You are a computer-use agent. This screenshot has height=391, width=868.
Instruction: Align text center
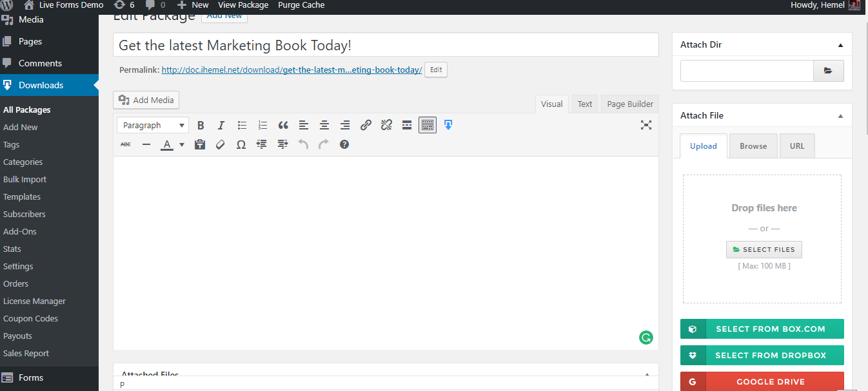click(324, 125)
